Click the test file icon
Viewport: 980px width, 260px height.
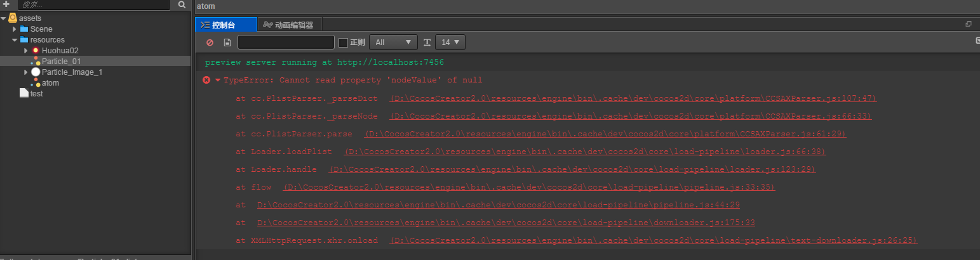pyautogui.click(x=24, y=93)
